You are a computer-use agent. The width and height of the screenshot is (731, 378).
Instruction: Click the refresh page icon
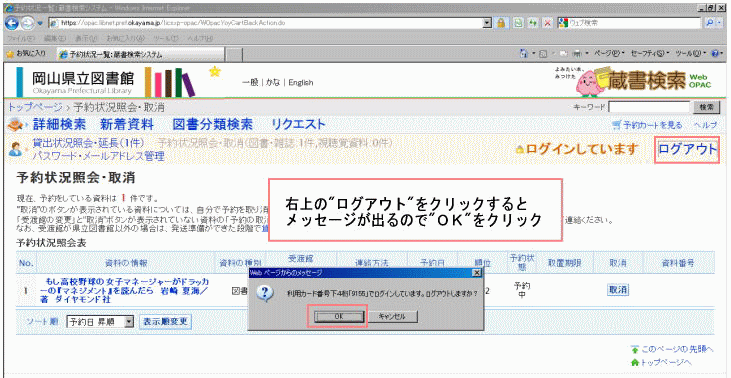coord(532,22)
